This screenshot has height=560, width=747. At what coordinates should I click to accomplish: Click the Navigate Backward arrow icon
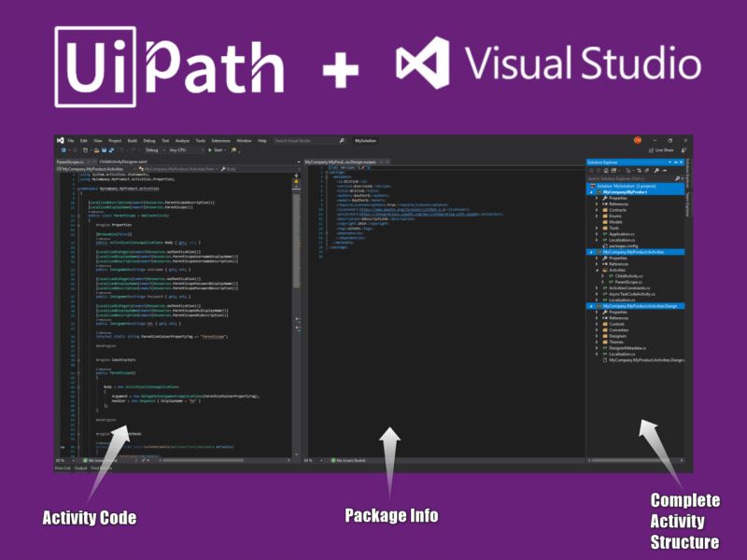coord(63,148)
